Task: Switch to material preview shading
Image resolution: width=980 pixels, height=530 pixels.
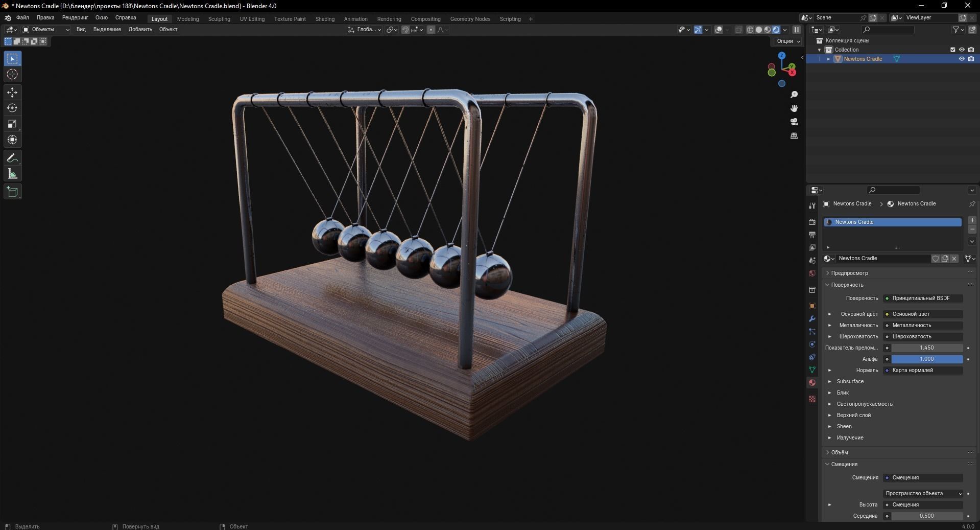Action: point(768,30)
